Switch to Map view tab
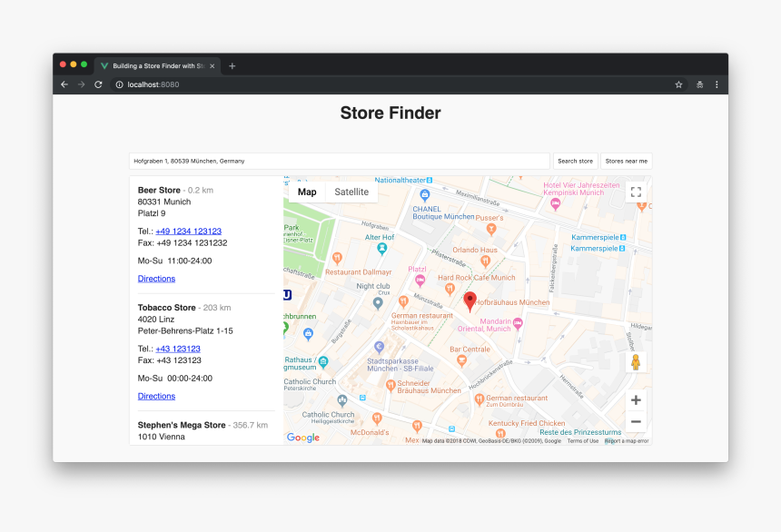Image resolution: width=781 pixels, height=532 pixels. point(307,192)
